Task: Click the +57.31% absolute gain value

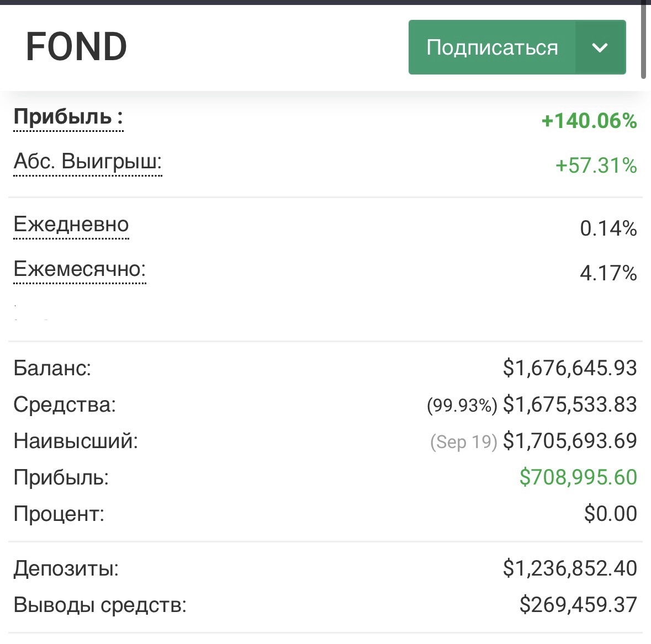Action: 596,166
